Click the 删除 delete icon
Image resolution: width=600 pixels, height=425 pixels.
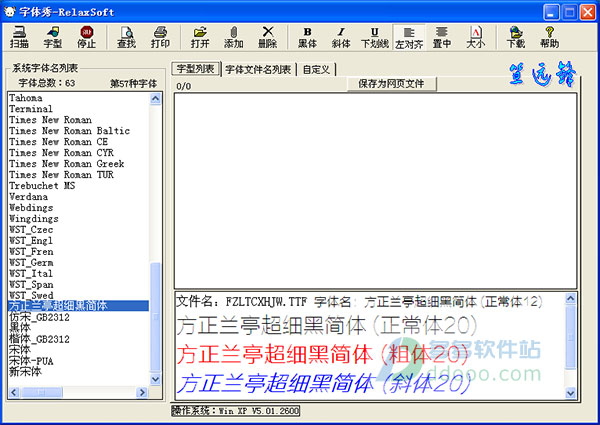[267, 37]
